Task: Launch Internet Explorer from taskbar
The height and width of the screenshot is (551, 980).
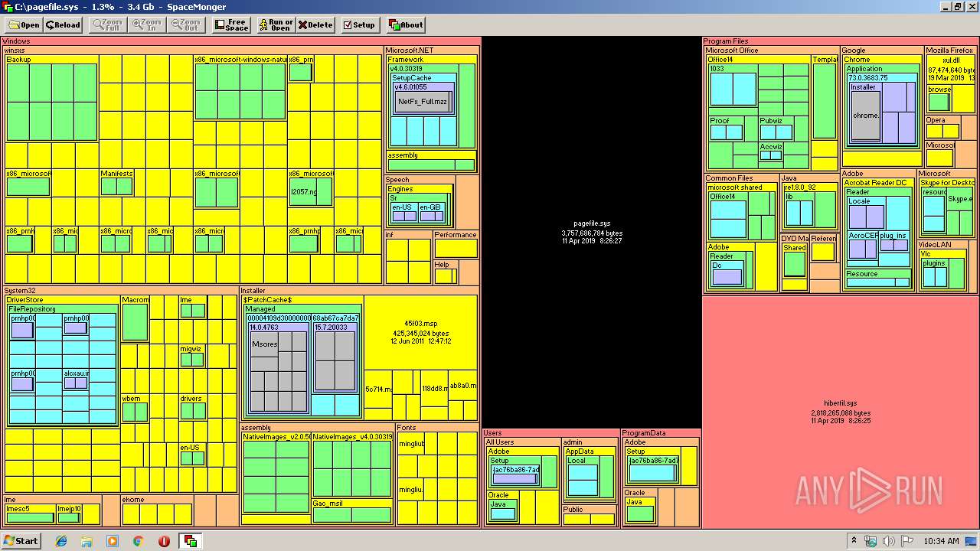Action: [x=61, y=541]
